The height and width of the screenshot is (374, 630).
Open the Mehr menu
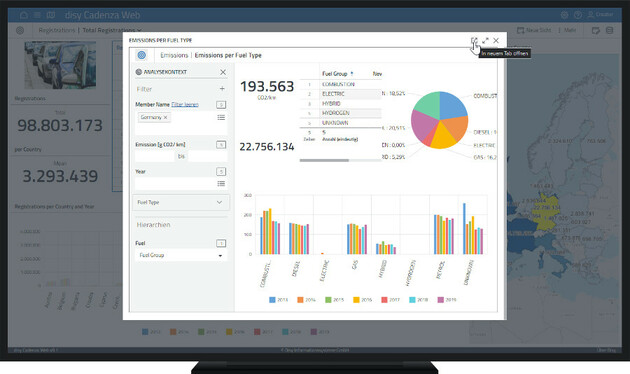(570, 30)
